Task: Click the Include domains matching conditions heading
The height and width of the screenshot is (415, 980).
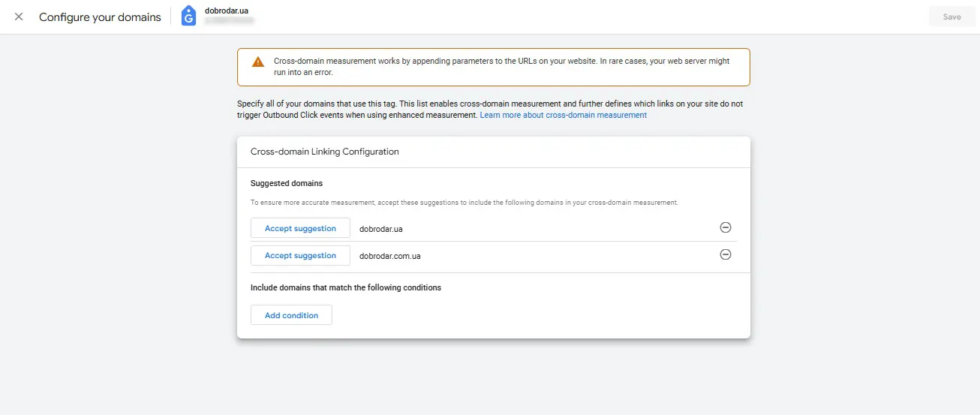Action: (346, 287)
